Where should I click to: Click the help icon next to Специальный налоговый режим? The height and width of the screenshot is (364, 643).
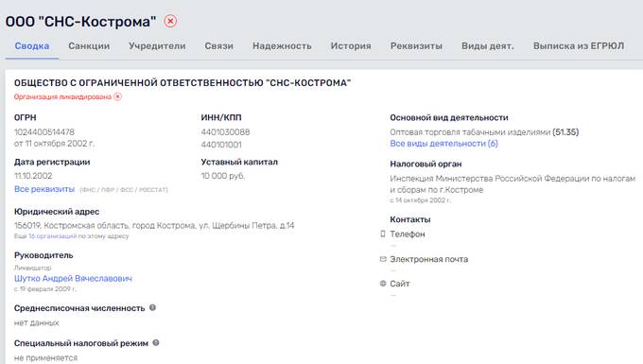[156, 342]
